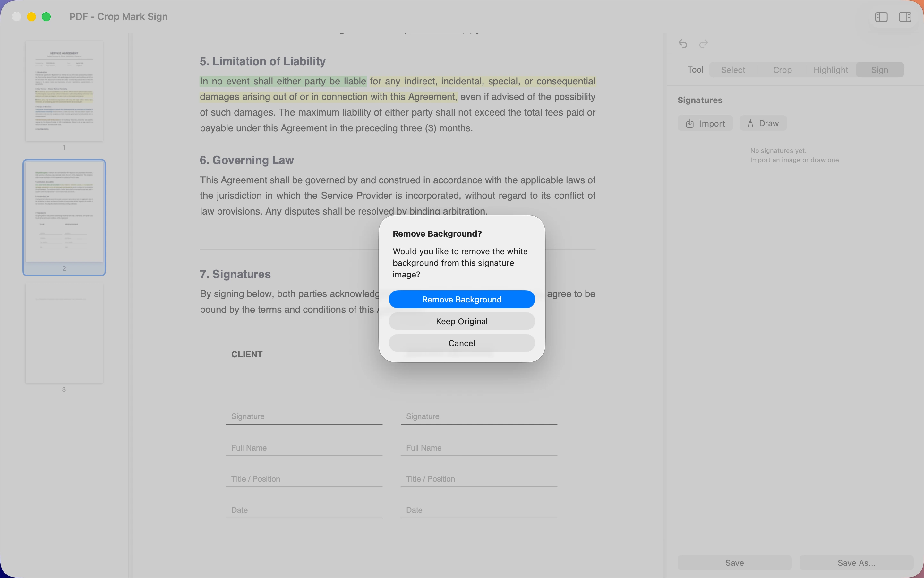
Task: Switch to the Select tool
Action: tap(733, 70)
